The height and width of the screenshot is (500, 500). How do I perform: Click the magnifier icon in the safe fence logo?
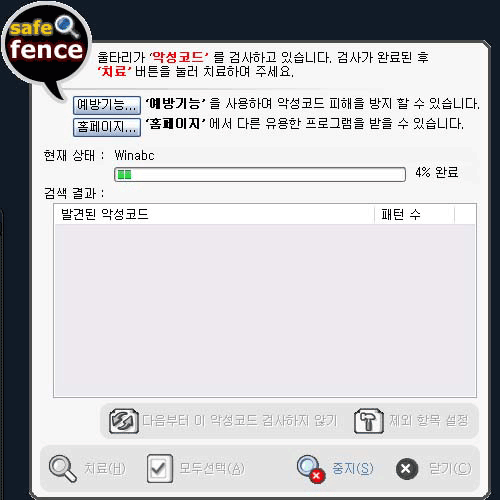(x=66, y=26)
